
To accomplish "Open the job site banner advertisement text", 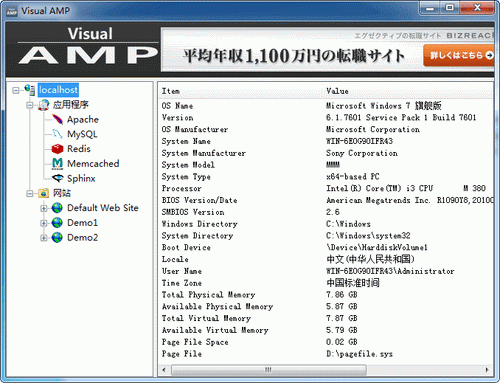I will 294,56.
